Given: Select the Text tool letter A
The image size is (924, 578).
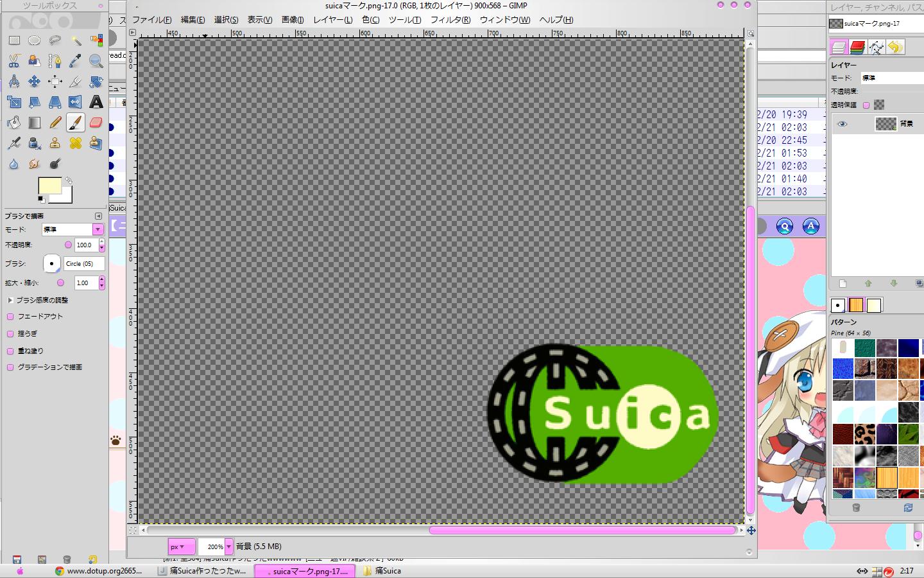Looking at the screenshot, I should click(96, 102).
